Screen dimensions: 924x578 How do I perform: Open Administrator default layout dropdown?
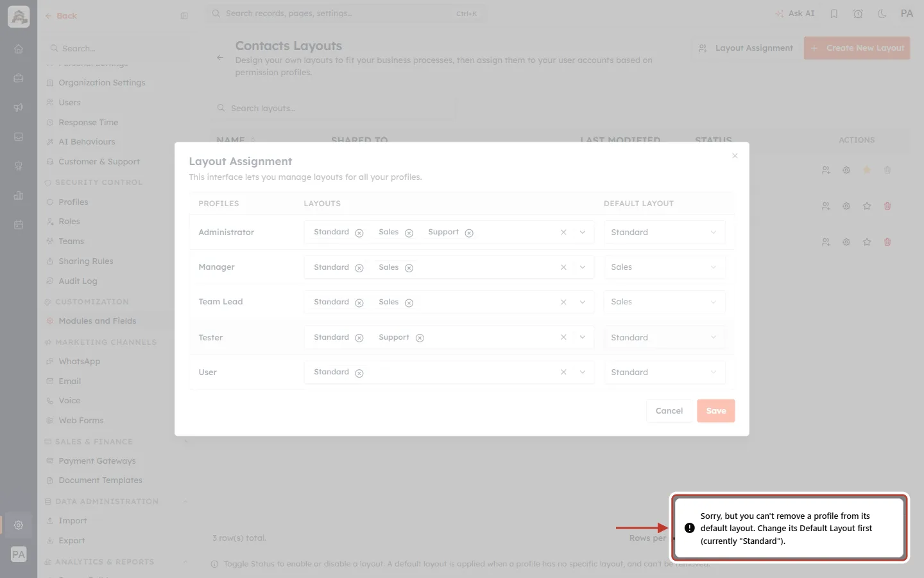click(664, 232)
